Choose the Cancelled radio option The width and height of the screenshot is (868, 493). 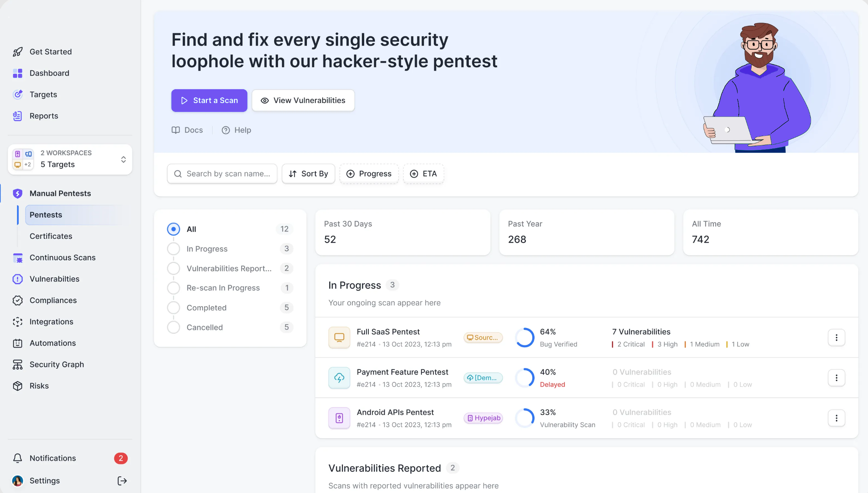[x=173, y=327]
